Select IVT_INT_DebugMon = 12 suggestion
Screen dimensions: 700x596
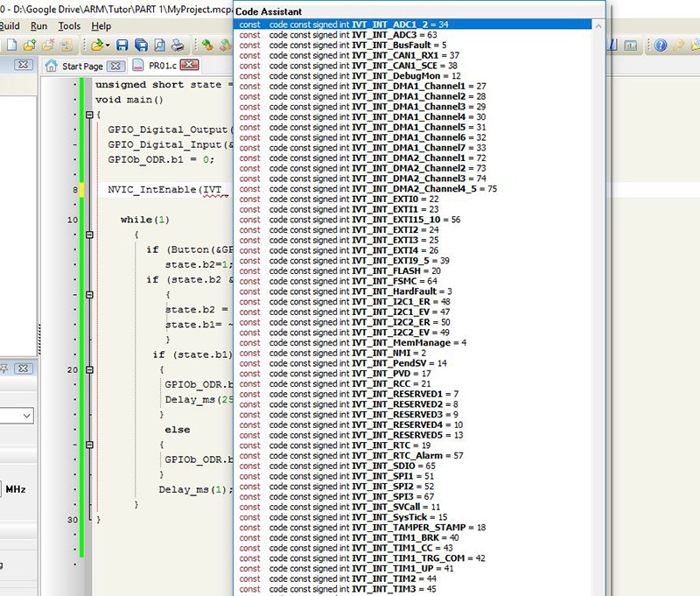pos(413,76)
